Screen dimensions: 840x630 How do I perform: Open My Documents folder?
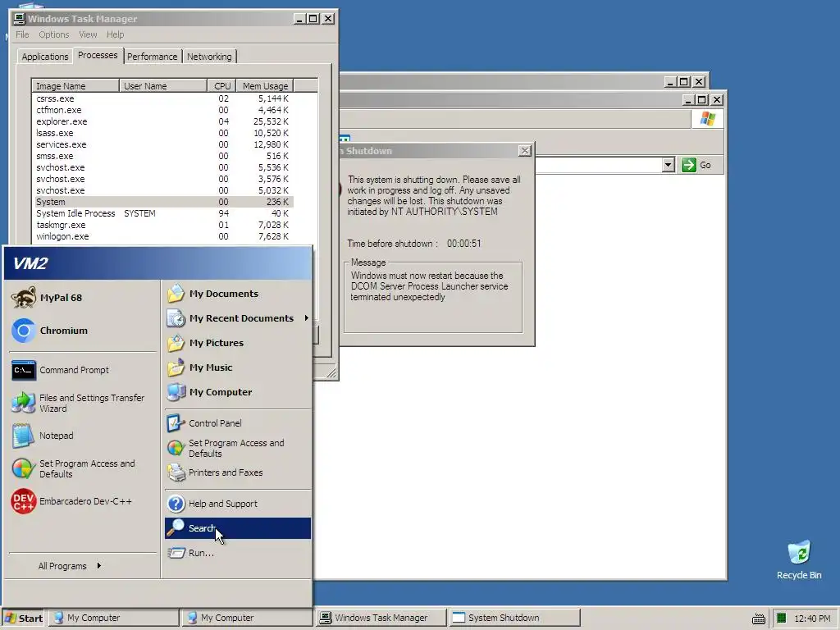pos(238,294)
